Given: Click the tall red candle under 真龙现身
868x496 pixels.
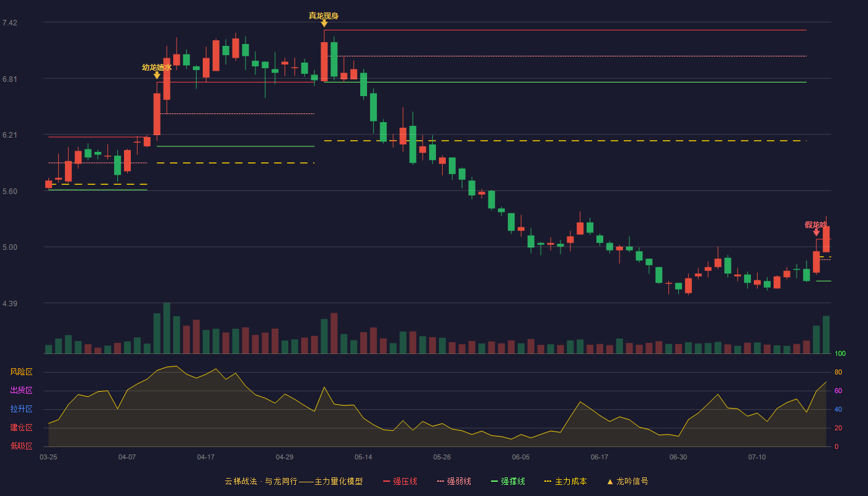Looking at the screenshot, I should pyautogui.click(x=324, y=61).
